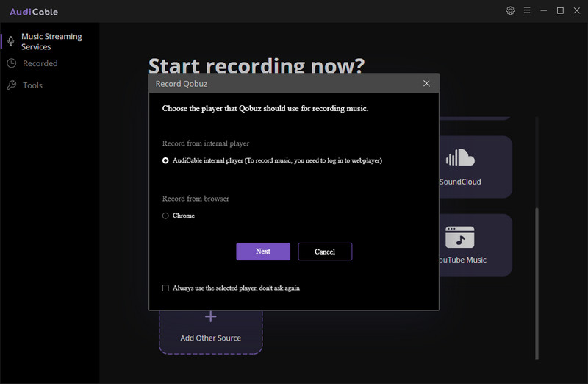Click the Record from browser heading
Viewport: 588px width, 384px height.
pyautogui.click(x=196, y=199)
